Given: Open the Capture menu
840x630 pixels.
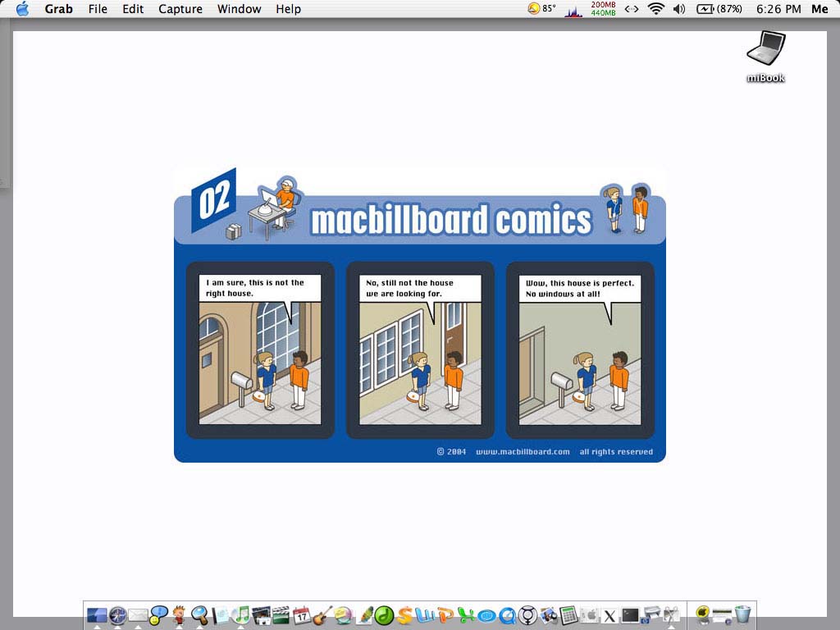Looking at the screenshot, I should (180, 8).
